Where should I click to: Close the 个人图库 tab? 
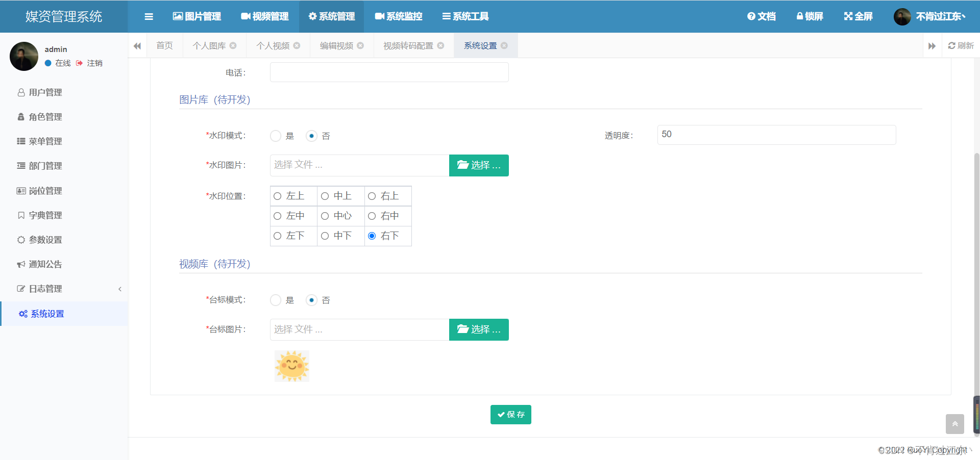[233, 45]
